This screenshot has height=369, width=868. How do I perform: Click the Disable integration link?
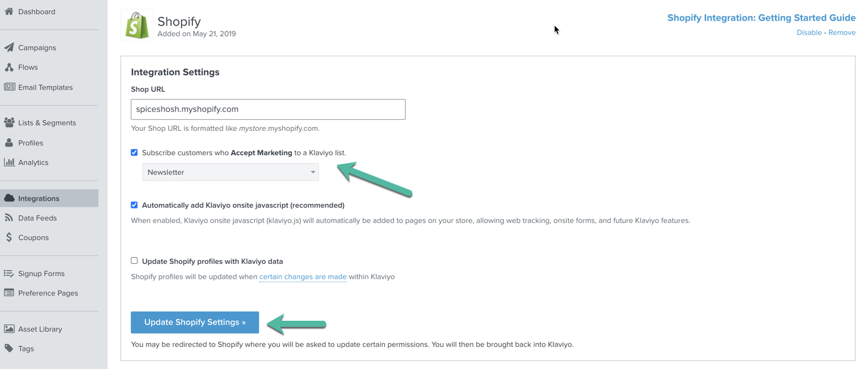coord(809,32)
